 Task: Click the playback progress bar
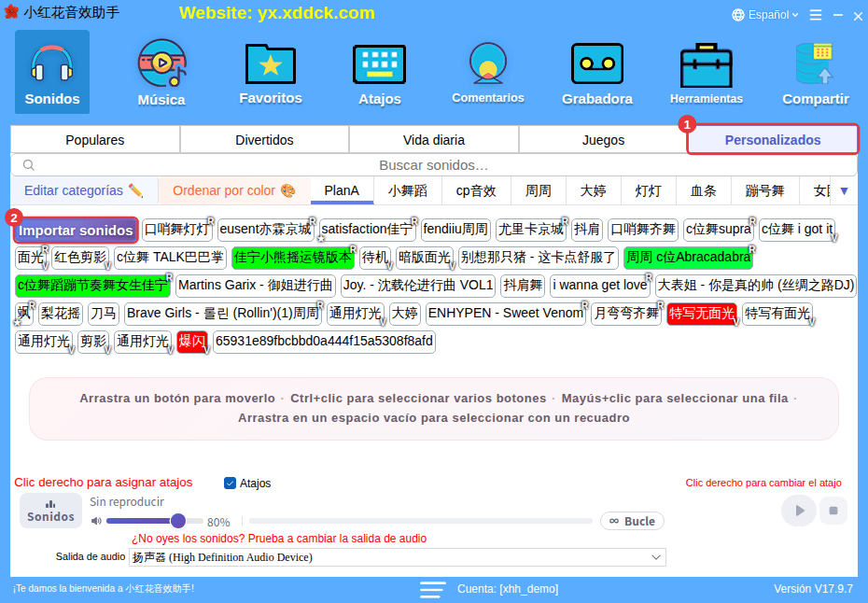(421, 521)
